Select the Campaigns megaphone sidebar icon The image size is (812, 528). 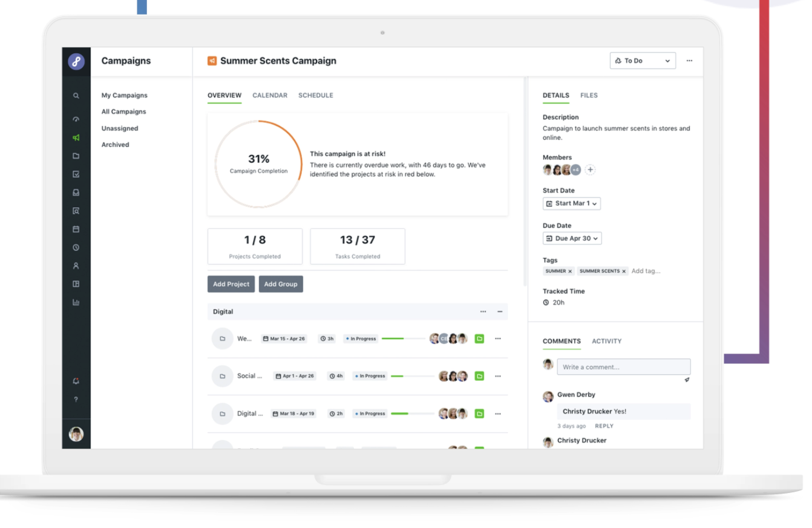76,137
